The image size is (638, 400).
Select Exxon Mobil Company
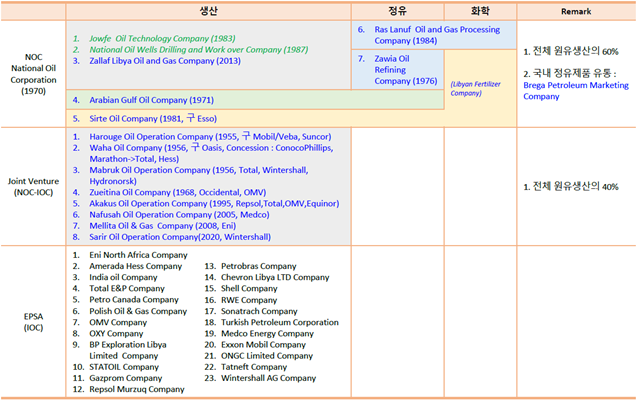coord(263,345)
